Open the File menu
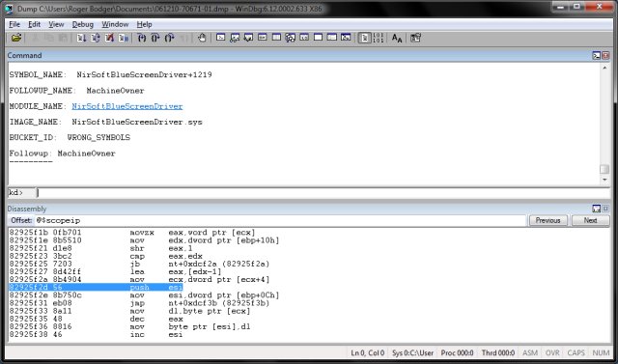618x364 pixels. tap(14, 24)
